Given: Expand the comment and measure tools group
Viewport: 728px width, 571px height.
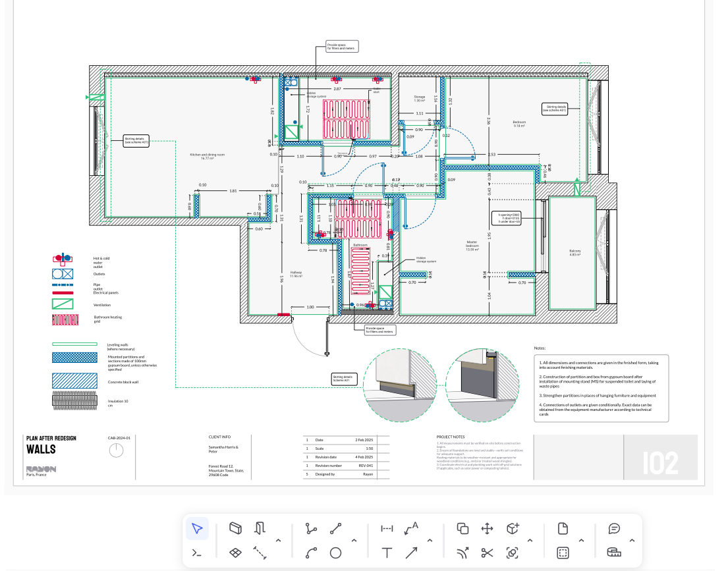Looking at the screenshot, I should click(632, 541).
